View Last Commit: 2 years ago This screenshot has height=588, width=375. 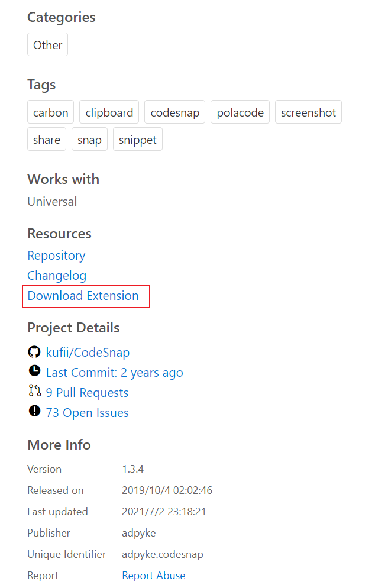pos(114,373)
